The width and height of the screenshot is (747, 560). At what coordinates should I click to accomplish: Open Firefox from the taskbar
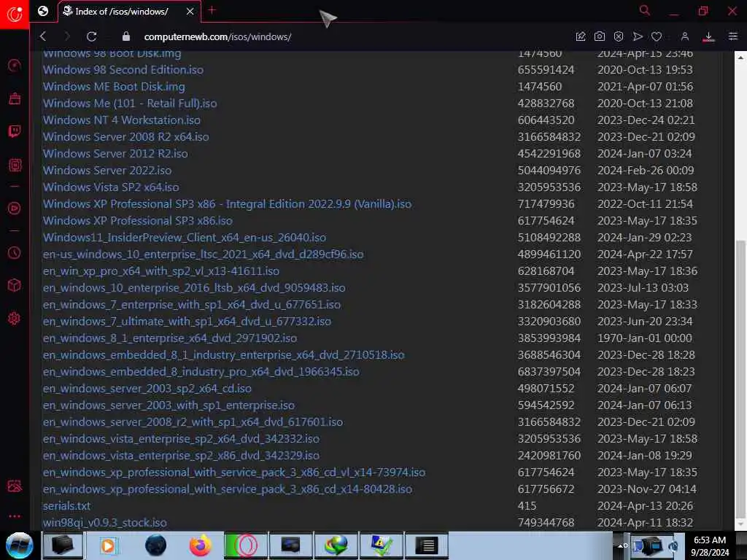click(200, 545)
